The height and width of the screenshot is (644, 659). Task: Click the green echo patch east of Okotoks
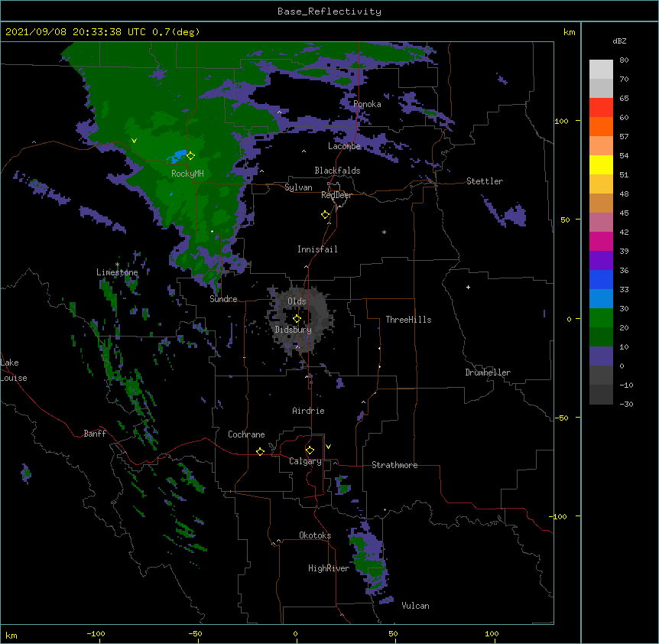click(369, 559)
